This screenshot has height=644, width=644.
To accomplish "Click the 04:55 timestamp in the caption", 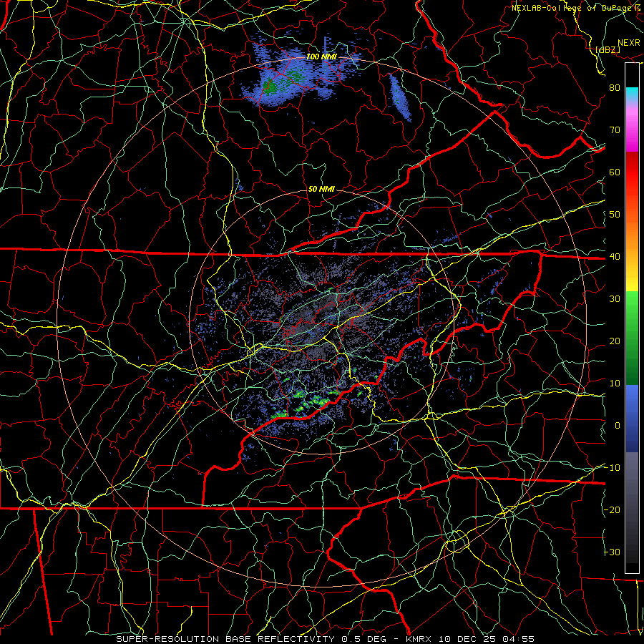I will (519, 639).
